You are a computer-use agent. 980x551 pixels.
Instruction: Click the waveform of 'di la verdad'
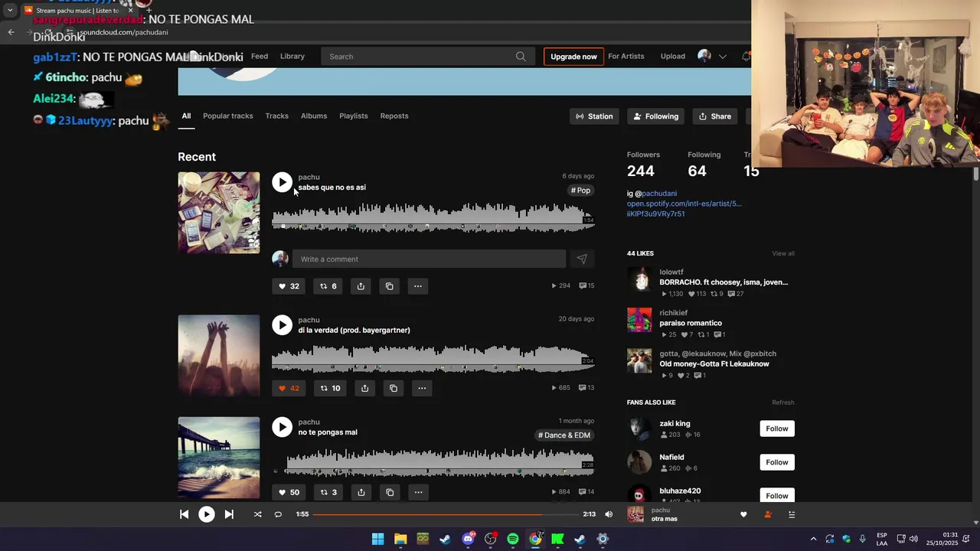coord(433,358)
